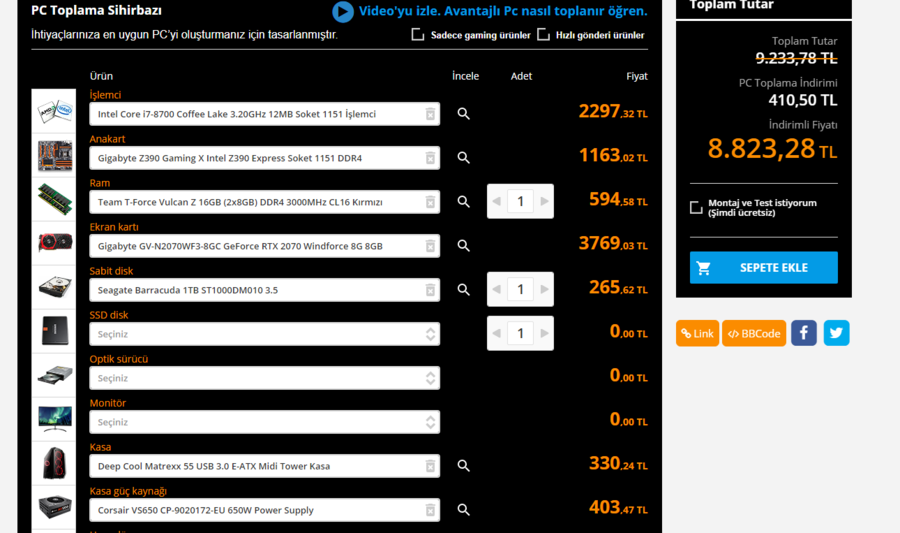Increase Ram quantity with right arrow
Image resolution: width=900 pixels, height=533 pixels.
pos(544,201)
